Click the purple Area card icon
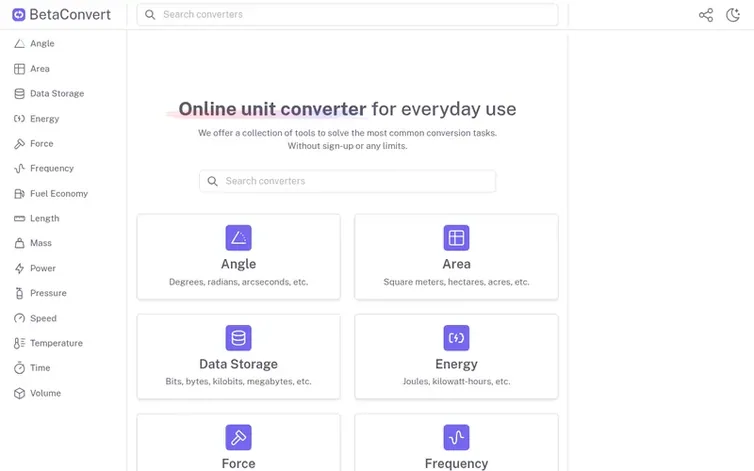The image size is (754, 471). coord(456,238)
